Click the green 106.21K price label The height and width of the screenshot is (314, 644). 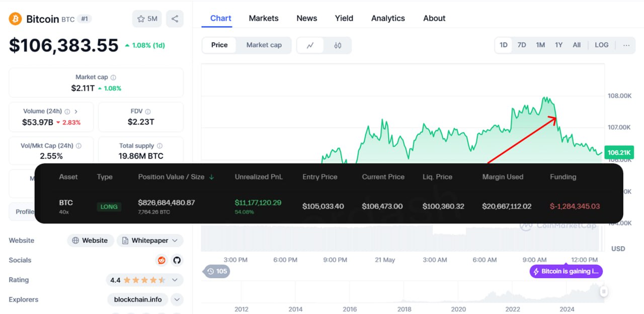pos(619,153)
